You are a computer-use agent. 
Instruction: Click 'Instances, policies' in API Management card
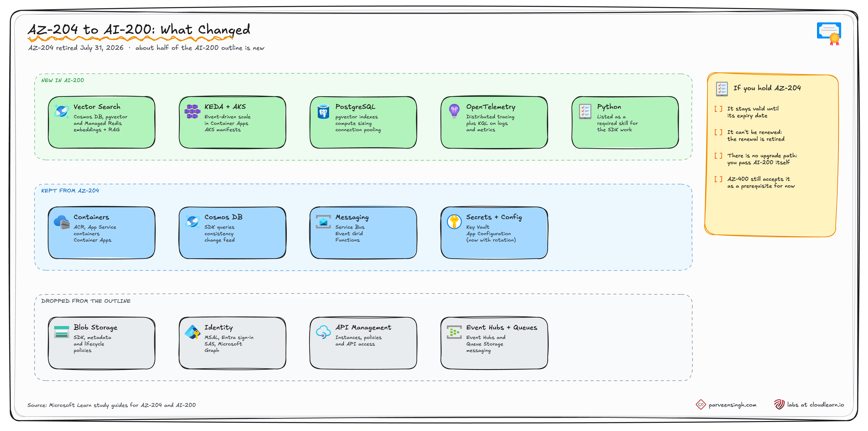coord(358,338)
